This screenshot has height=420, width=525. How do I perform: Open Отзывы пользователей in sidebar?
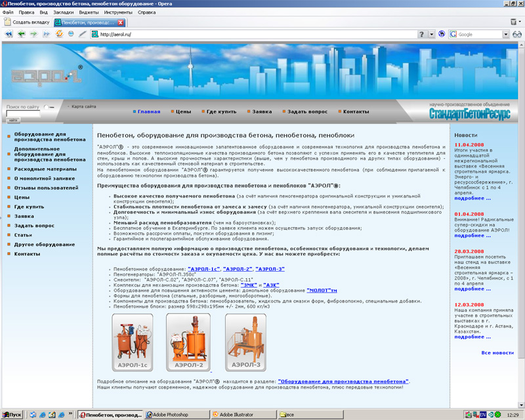(46, 188)
